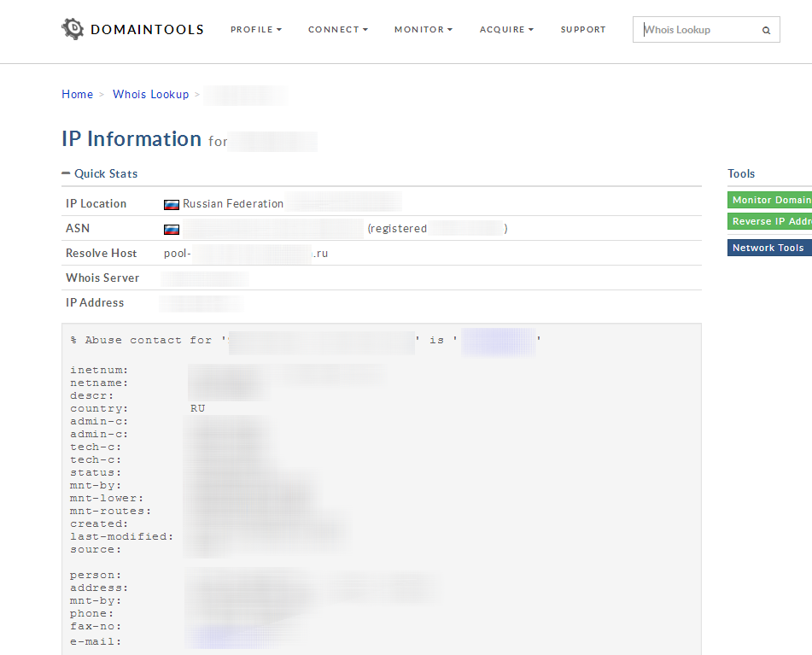Click the descr: field label

coord(91,395)
